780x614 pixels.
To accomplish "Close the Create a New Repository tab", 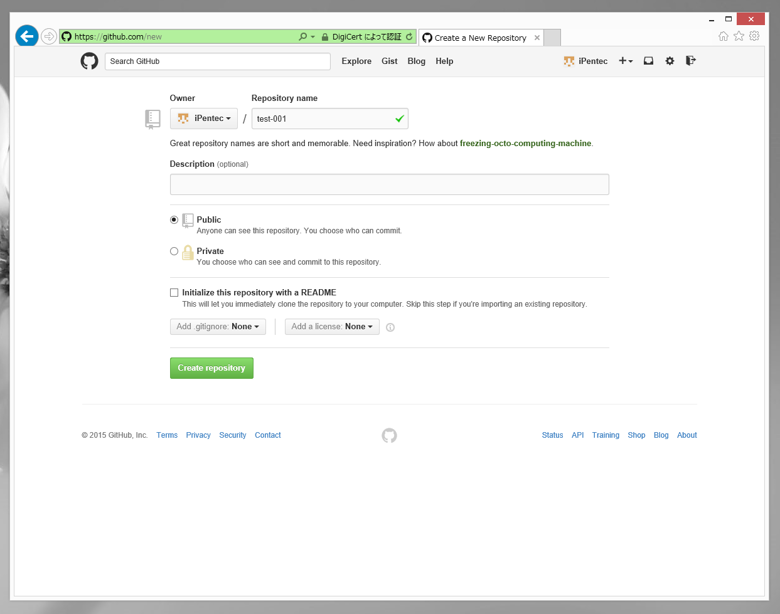I will [x=537, y=37].
